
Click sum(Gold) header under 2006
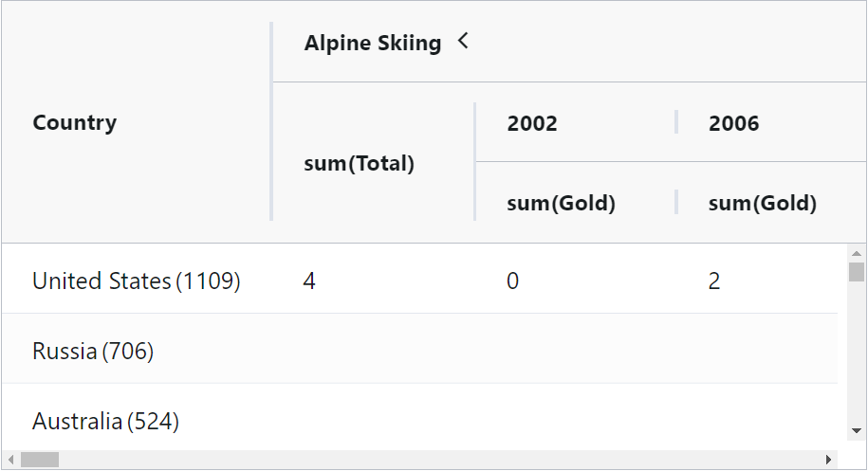pyautogui.click(x=762, y=203)
